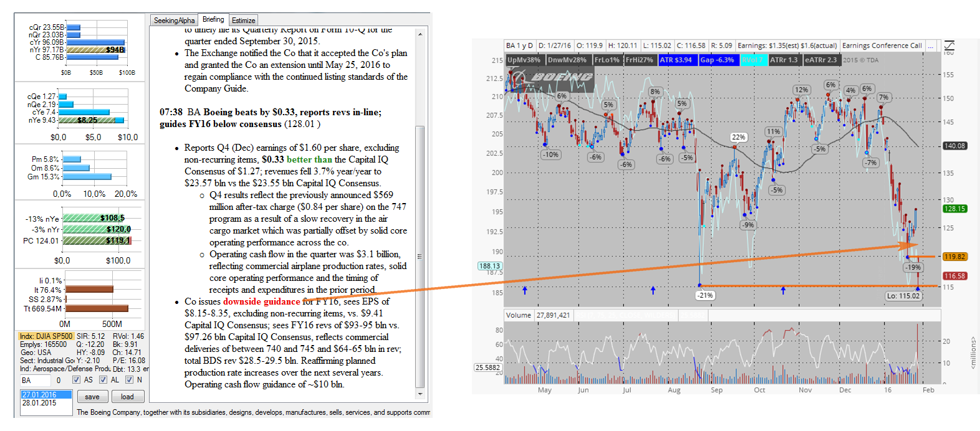This screenshot has height=431, width=980.
Task: Focus the BA ticker input field
Action: pos(35,380)
